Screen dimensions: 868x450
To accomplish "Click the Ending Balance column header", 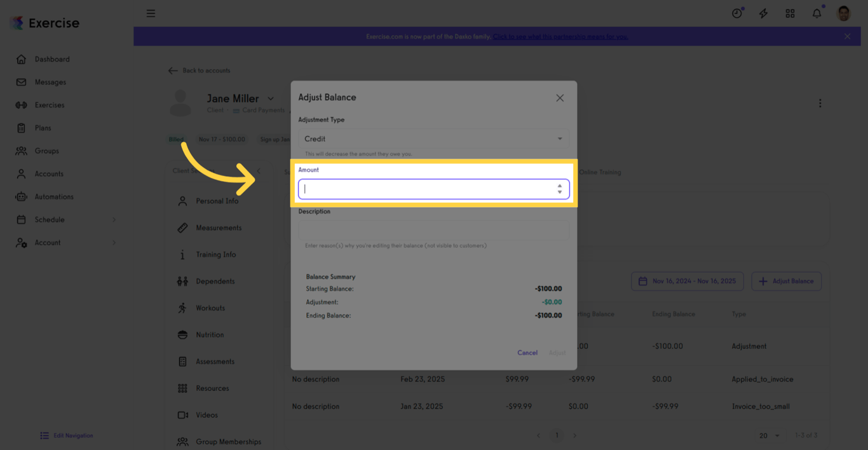I will [x=674, y=314].
